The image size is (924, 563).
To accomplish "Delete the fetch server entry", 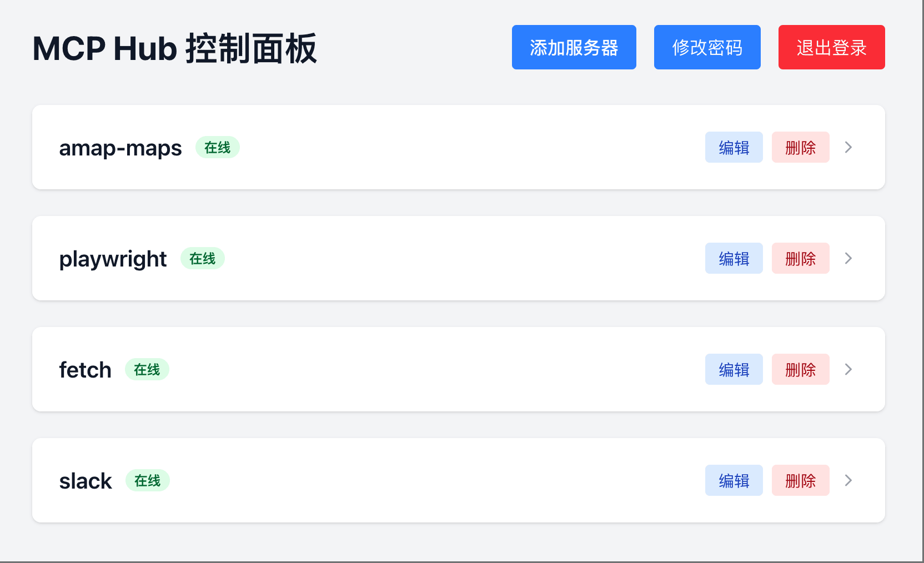I will click(x=800, y=369).
